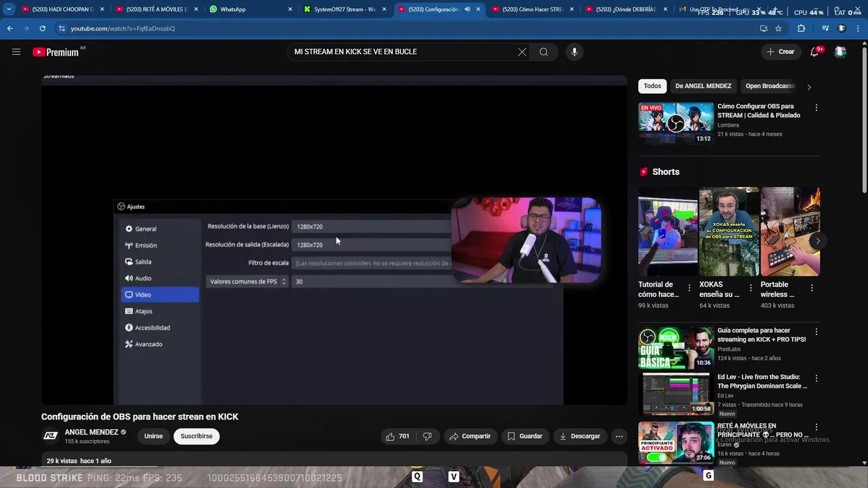Open the YouTube guide hamburger menu
The width and height of the screenshot is (868, 488).
tap(16, 52)
